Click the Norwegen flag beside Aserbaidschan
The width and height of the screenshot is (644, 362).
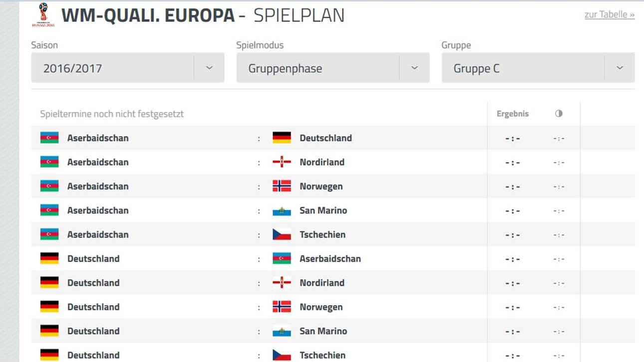click(x=281, y=186)
